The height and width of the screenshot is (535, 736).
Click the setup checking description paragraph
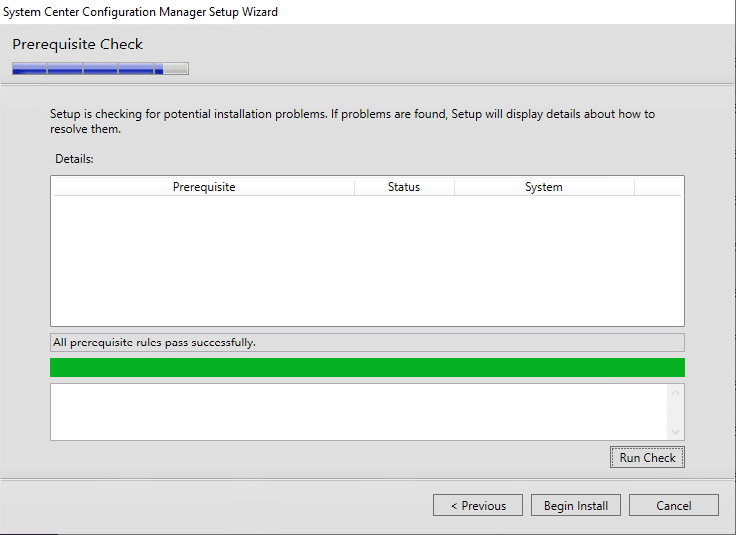pyautogui.click(x=352, y=121)
